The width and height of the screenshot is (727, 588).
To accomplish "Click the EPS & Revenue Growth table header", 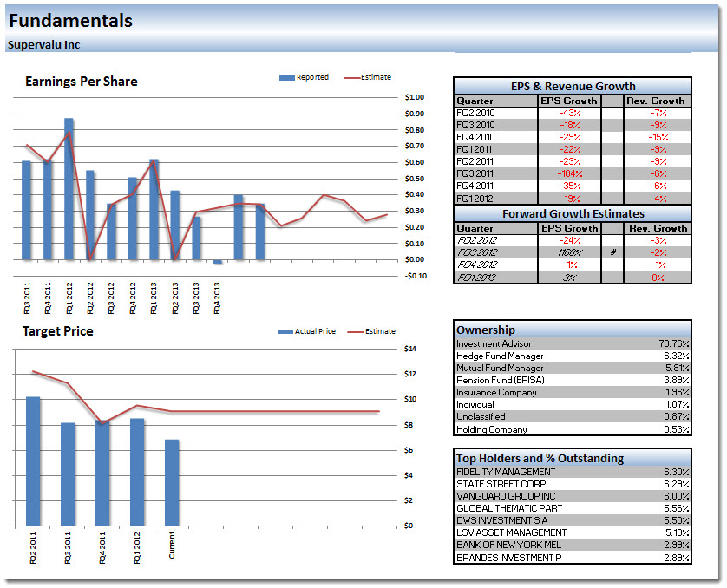I will pos(573,86).
